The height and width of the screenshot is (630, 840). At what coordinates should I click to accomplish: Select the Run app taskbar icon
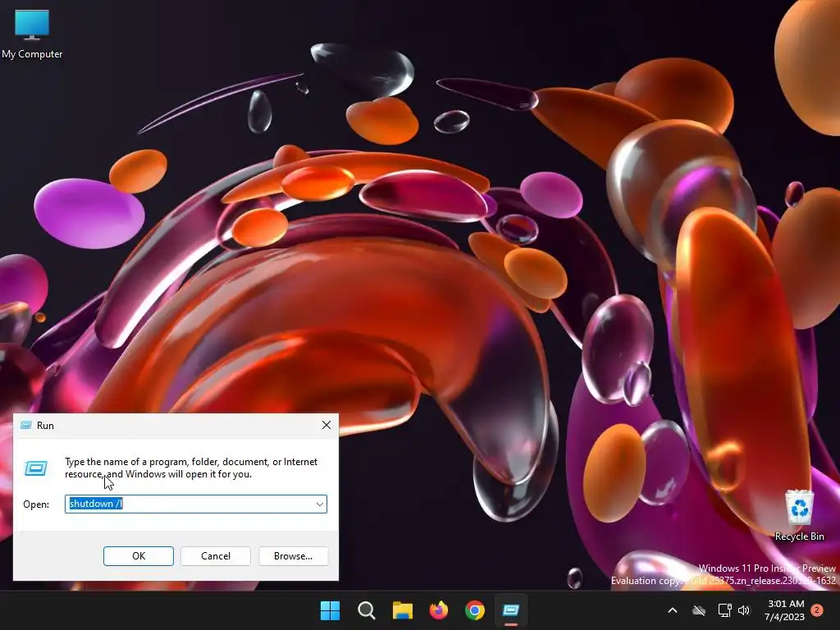pyautogui.click(x=511, y=610)
